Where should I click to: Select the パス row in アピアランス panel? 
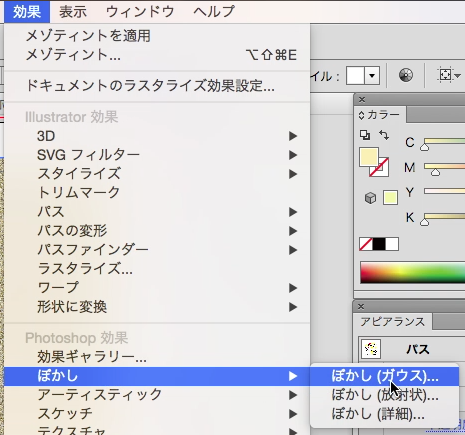pyautogui.click(x=412, y=349)
